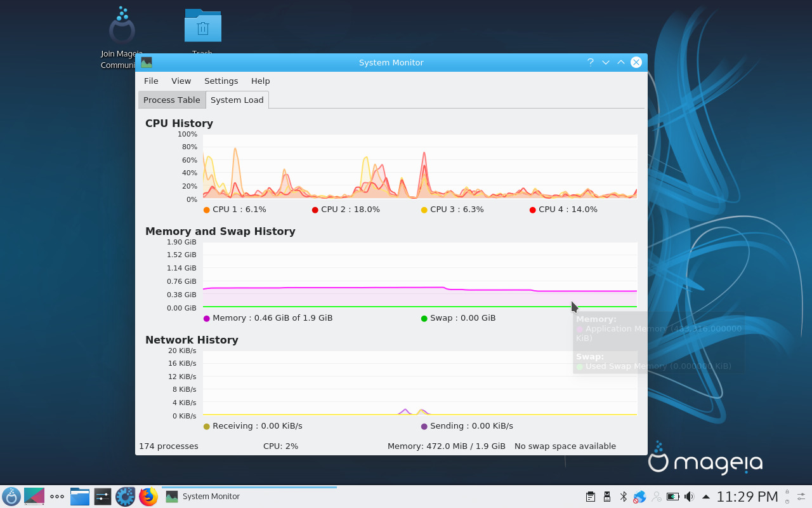The height and width of the screenshot is (508, 812).
Task: Click the CPU 1 legend marker
Action: [206, 209]
